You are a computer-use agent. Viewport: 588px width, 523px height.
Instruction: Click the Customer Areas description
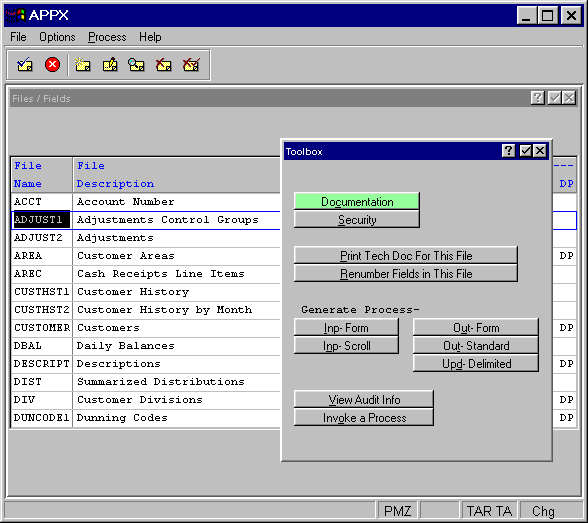[x=126, y=256]
